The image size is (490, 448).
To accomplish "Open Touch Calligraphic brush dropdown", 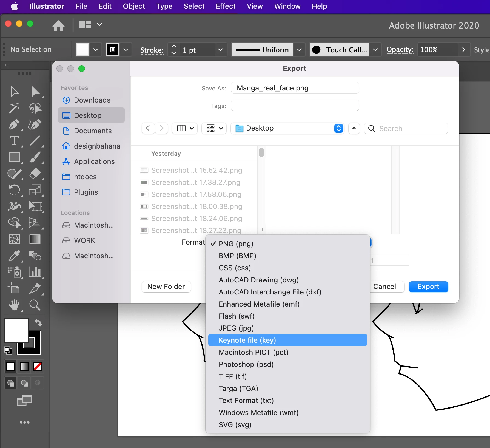I will click(375, 50).
